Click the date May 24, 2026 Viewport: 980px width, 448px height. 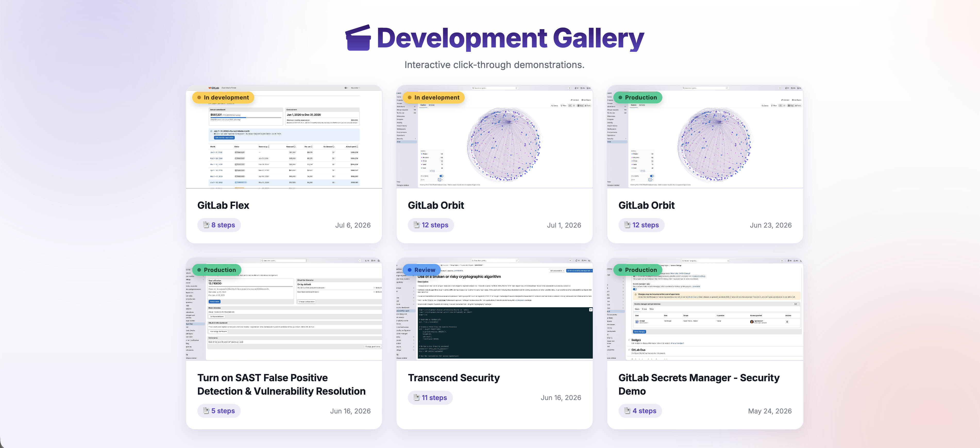point(770,411)
